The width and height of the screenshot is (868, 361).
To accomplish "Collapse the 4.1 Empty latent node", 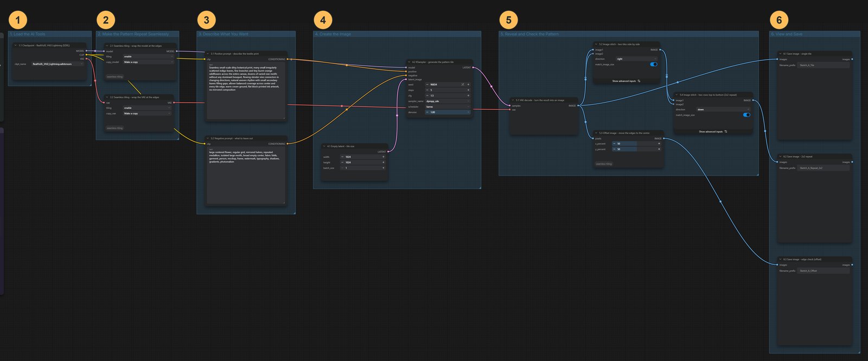I will (x=324, y=146).
